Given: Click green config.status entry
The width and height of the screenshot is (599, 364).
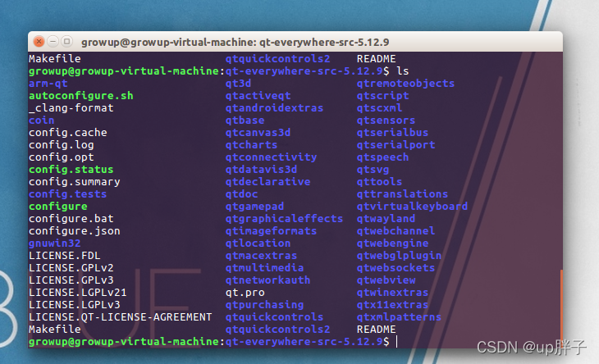Looking at the screenshot, I should tap(71, 170).
